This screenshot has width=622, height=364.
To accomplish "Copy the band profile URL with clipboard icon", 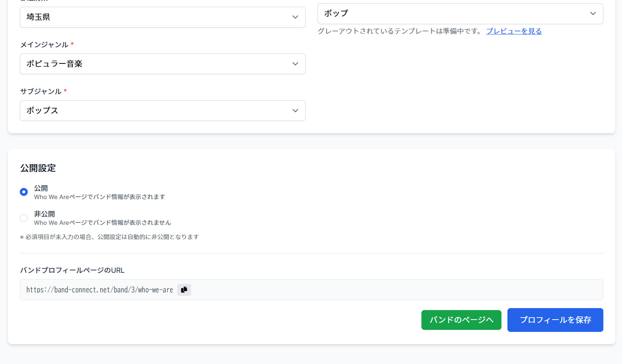I will (184, 290).
